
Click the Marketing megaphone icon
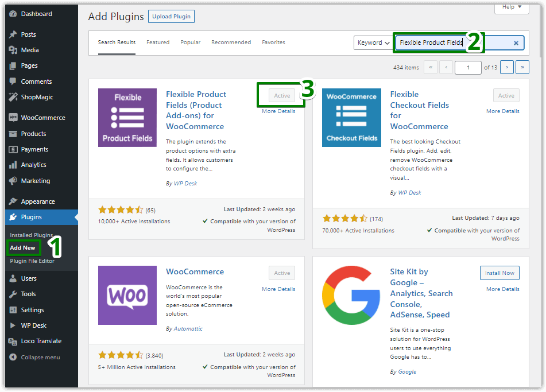click(13, 181)
